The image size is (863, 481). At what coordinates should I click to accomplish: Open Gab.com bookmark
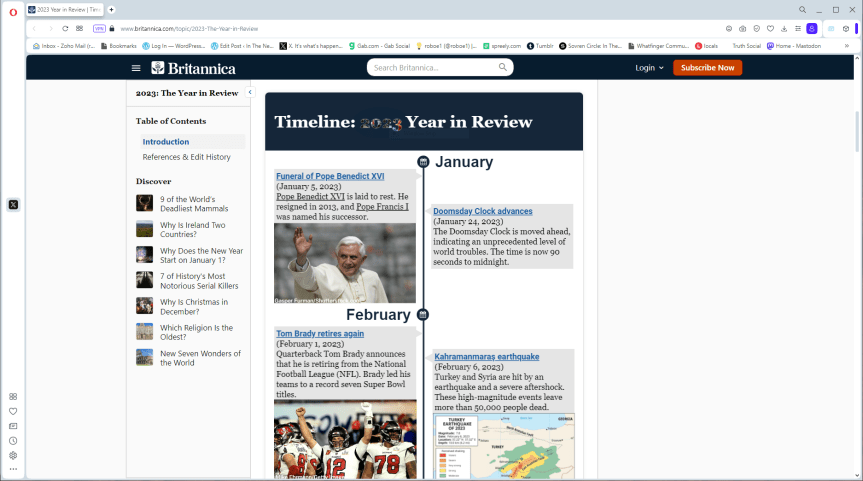pos(379,46)
